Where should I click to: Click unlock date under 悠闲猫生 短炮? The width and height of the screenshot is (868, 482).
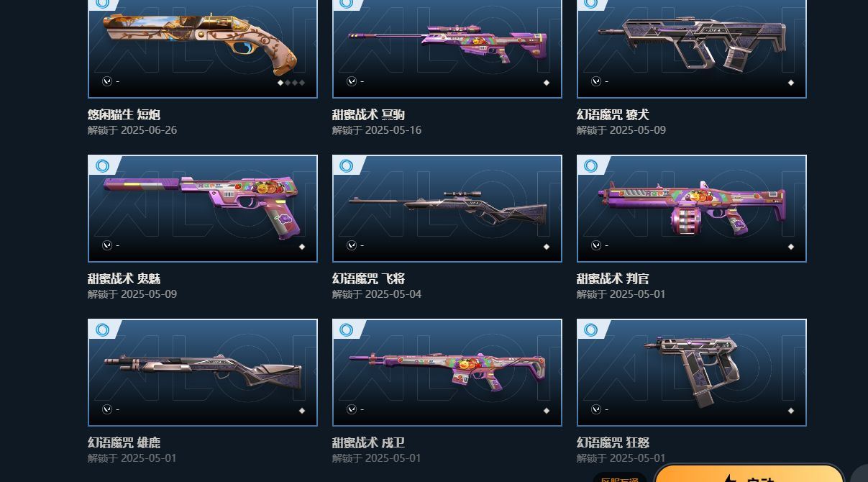pos(132,130)
